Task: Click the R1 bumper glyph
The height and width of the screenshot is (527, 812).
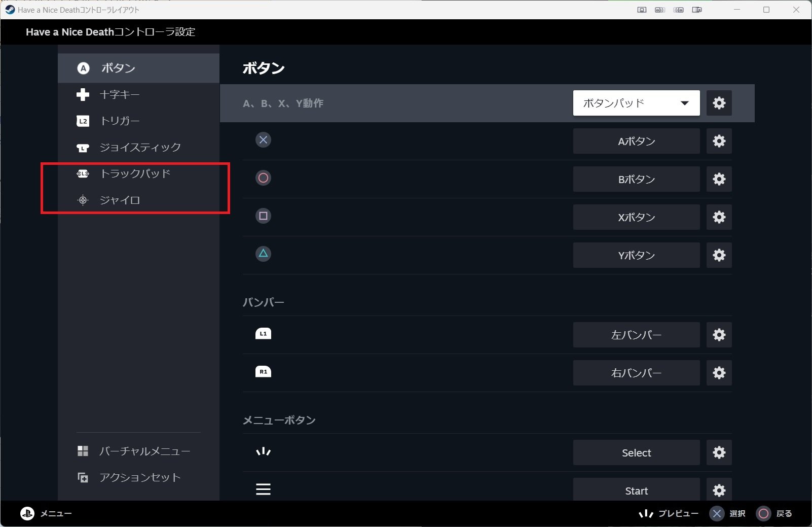Action: pos(263,371)
